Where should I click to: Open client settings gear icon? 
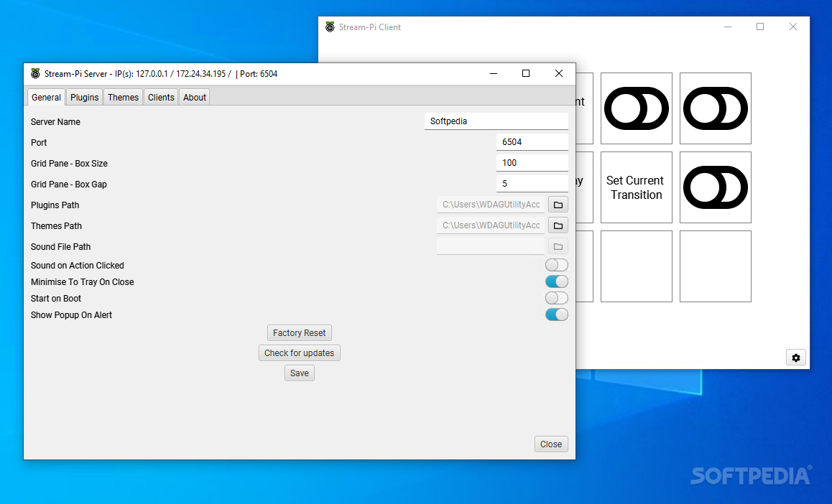click(x=795, y=358)
